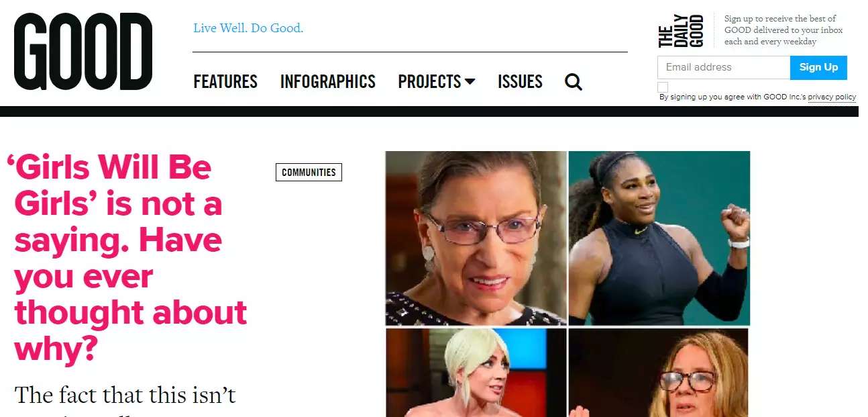Click the article subheading 'The fact that this isn't'
Viewport: 868px width, 417px height.
coord(125,395)
